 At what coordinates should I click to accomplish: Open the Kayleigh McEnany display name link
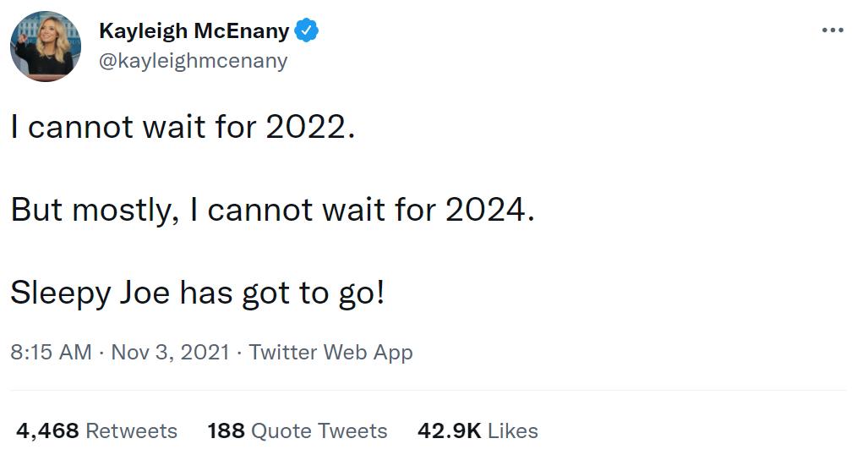click(x=194, y=31)
